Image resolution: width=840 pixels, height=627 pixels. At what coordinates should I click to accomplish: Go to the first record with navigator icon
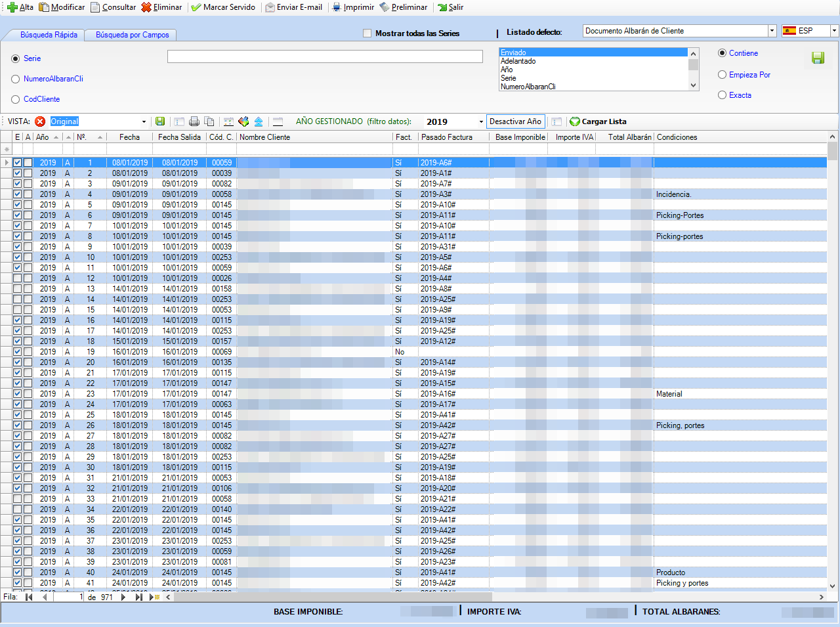29,597
